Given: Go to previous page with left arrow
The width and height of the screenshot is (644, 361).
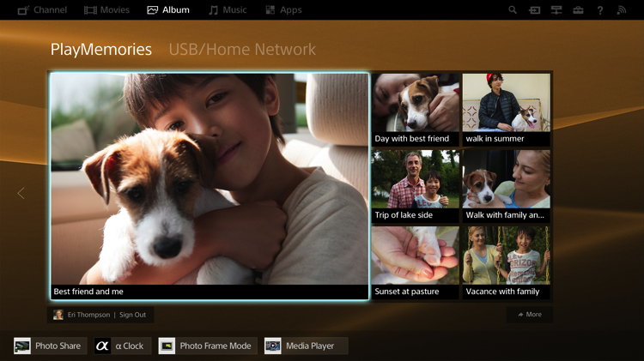Looking at the screenshot, I should 21,193.
